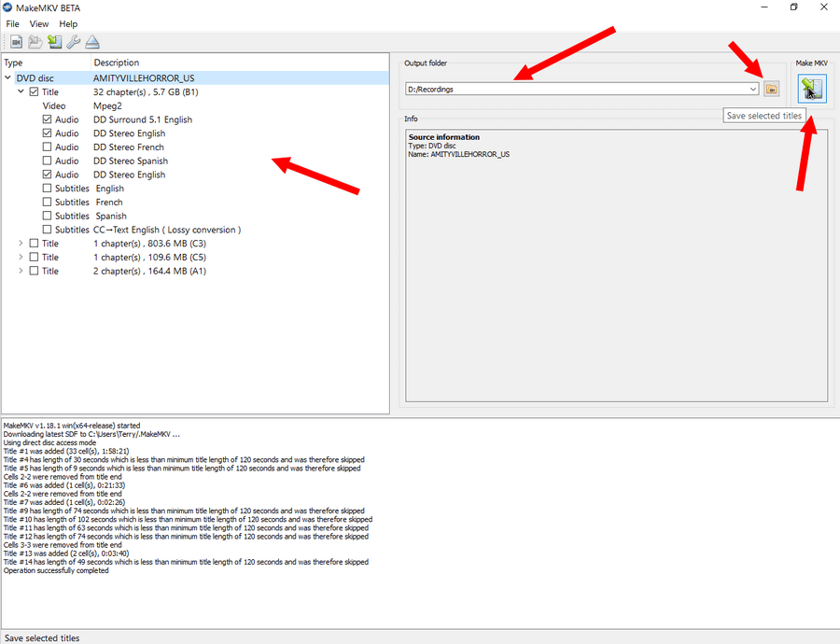Check the Title 803.6 MB (C3) checkbox
Screen dimensions: 840x644
(x=34, y=244)
